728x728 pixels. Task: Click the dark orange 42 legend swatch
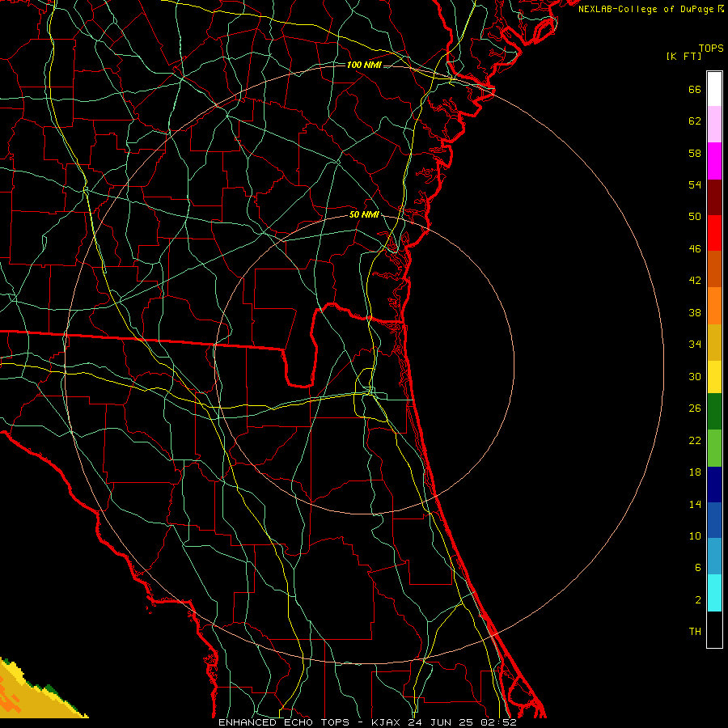[x=714, y=269]
